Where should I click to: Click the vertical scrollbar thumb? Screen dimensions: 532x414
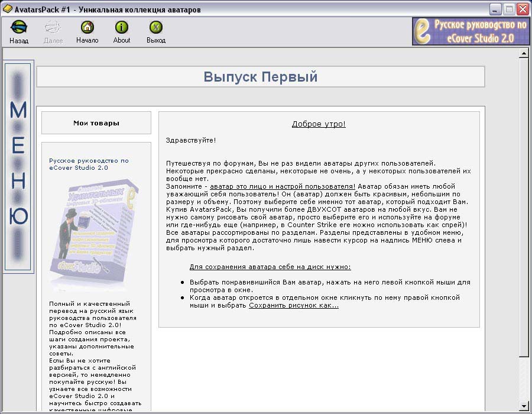524,207
